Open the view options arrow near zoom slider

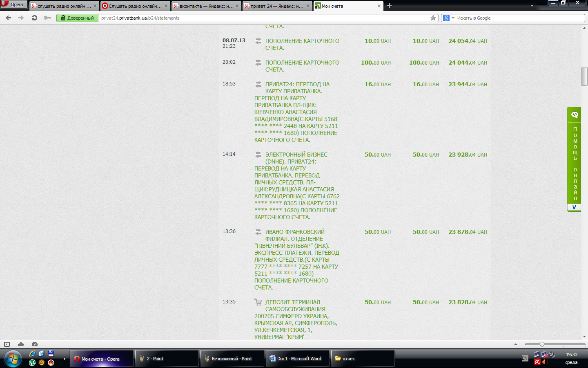point(516,344)
